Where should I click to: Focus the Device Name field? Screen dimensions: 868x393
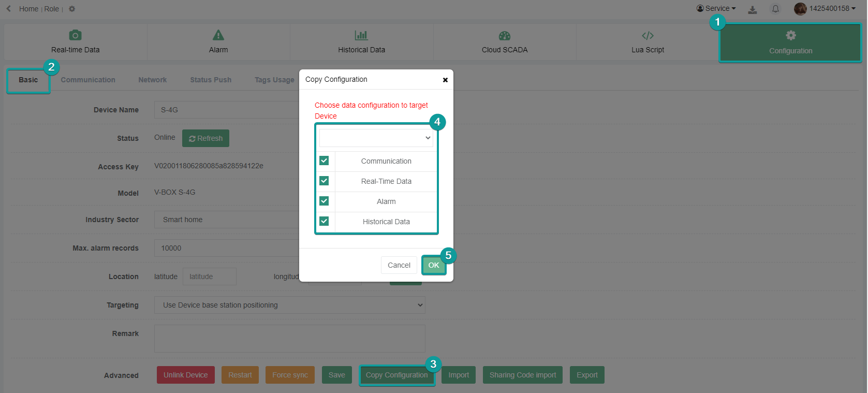coord(227,110)
